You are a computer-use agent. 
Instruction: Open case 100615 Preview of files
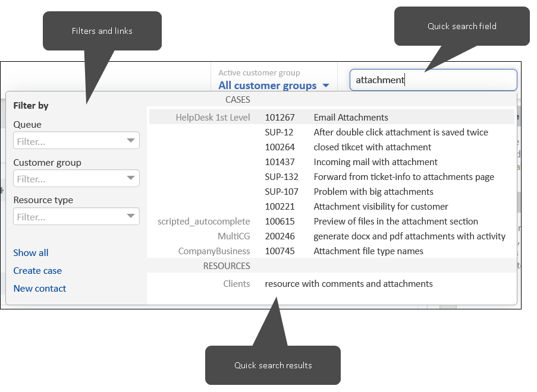pos(395,222)
